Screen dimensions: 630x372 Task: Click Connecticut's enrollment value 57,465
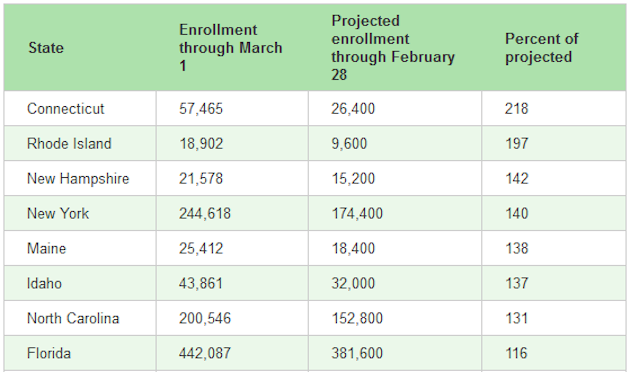click(201, 109)
